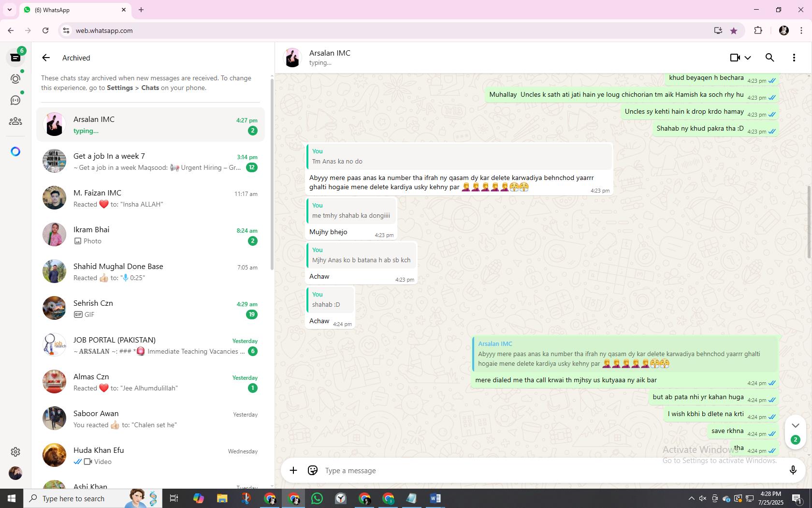This screenshot has height=508, width=812.
Task: Open Huda Khan Efu chat
Action: [150, 456]
